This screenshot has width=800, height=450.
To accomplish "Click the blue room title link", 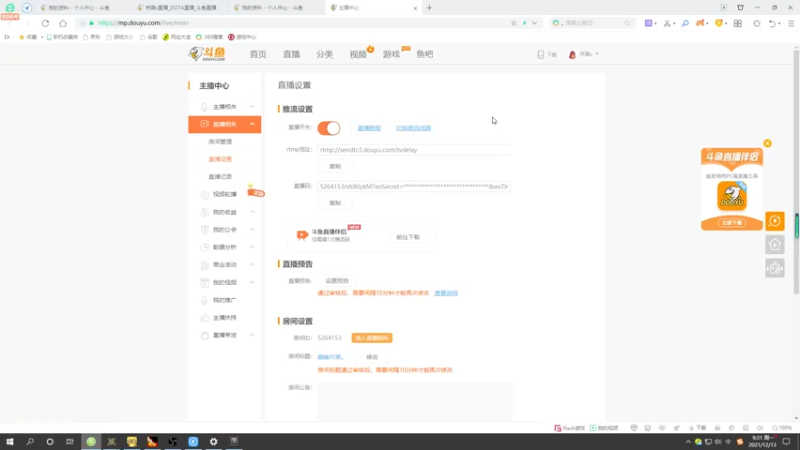I will [330, 357].
